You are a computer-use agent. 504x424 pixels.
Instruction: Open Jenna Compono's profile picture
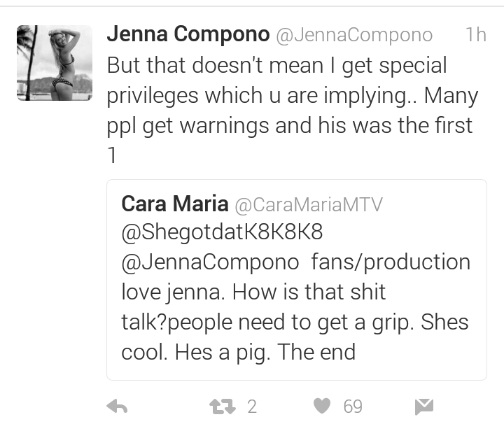tap(55, 63)
